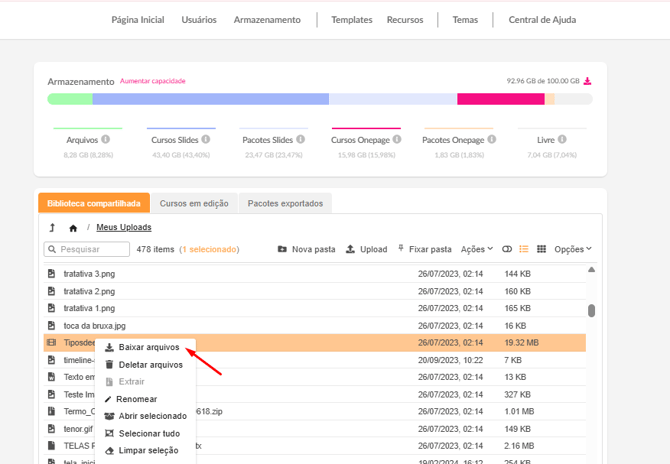This screenshot has width=670, height=464.
Task: Go up one folder level arrow
Action: [x=53, y=228]
